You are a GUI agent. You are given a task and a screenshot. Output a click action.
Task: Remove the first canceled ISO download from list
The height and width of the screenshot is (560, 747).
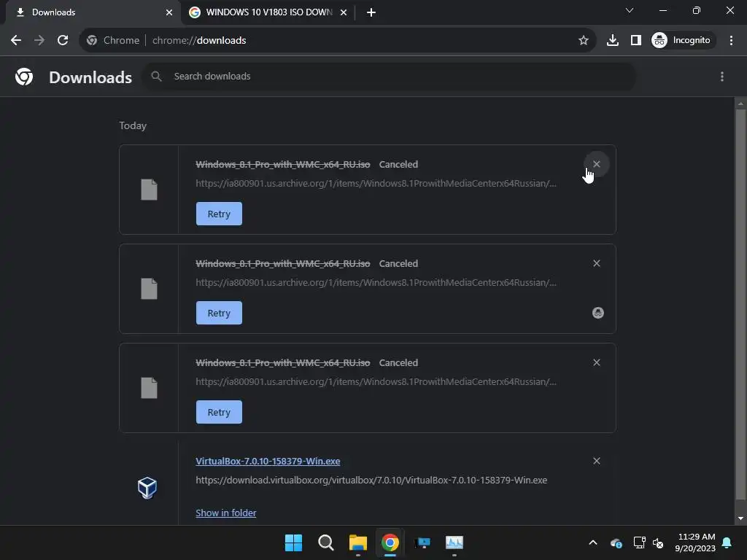[x=597, y=164]
